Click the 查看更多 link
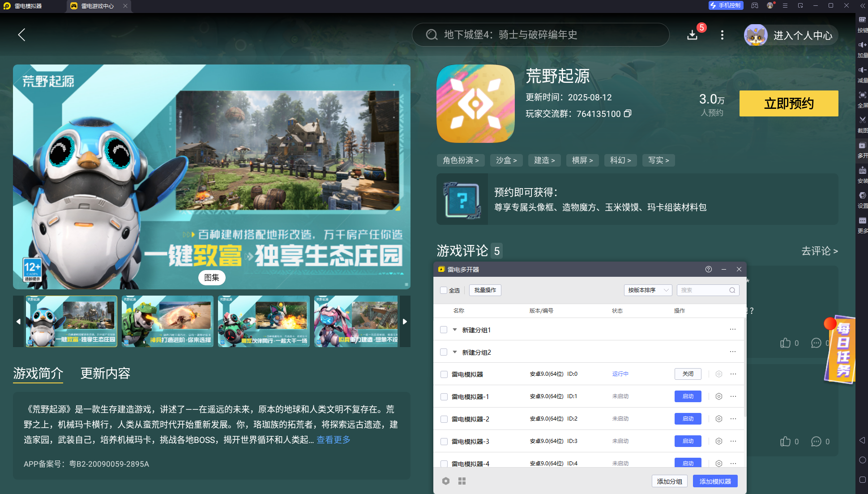This screenshot has height=494, width=868. coord(333,440)
